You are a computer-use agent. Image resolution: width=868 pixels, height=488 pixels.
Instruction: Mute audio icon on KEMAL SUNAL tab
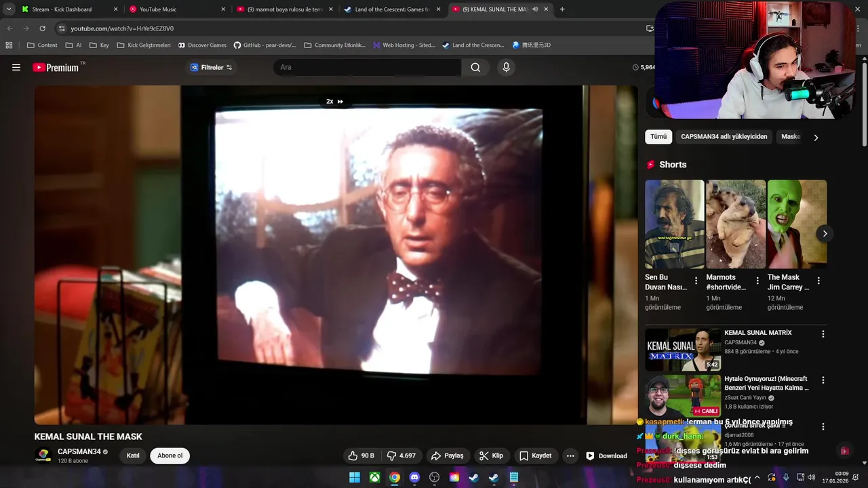(x=535, y=9)
